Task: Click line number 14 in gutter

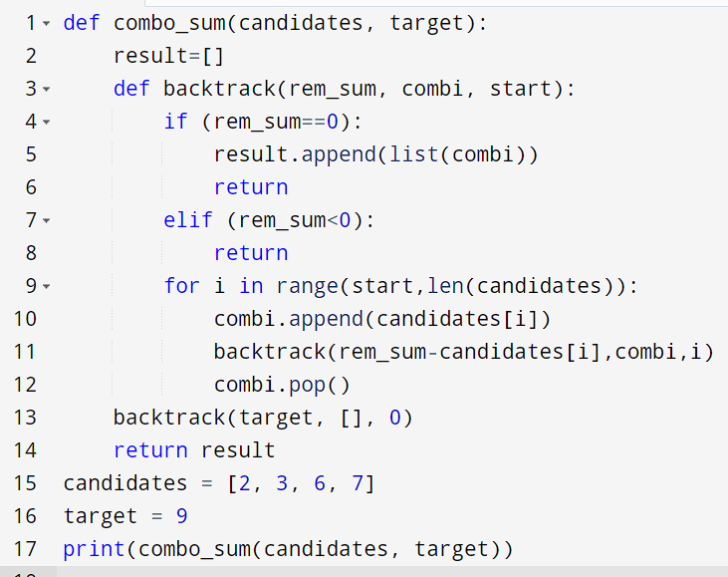Action: pyautogui.click(x=25, y=450)
